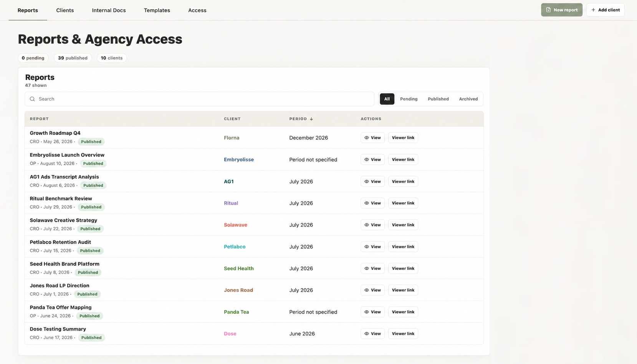
Task: Open the Internal Docs tab
Action: pyautogui.click(x=109, y=10)
